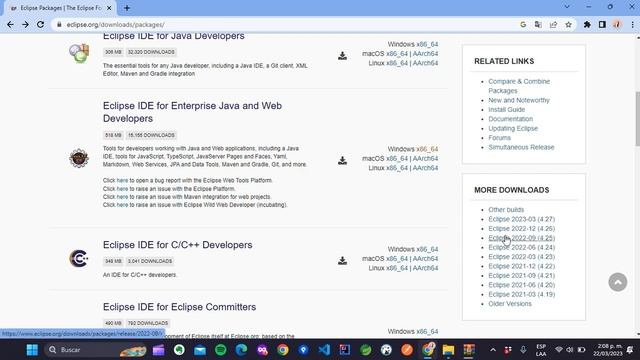Click the browser forward arrow
Screen dimensions: 640x360
pos(25,24)
